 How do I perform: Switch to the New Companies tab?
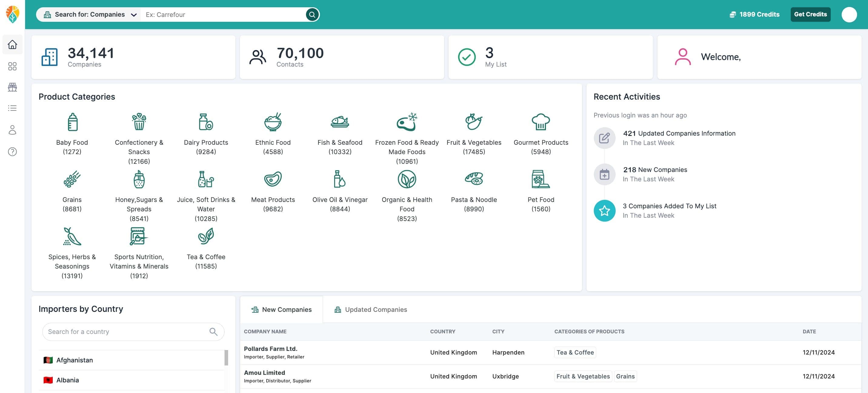click(x=281, y=309)
